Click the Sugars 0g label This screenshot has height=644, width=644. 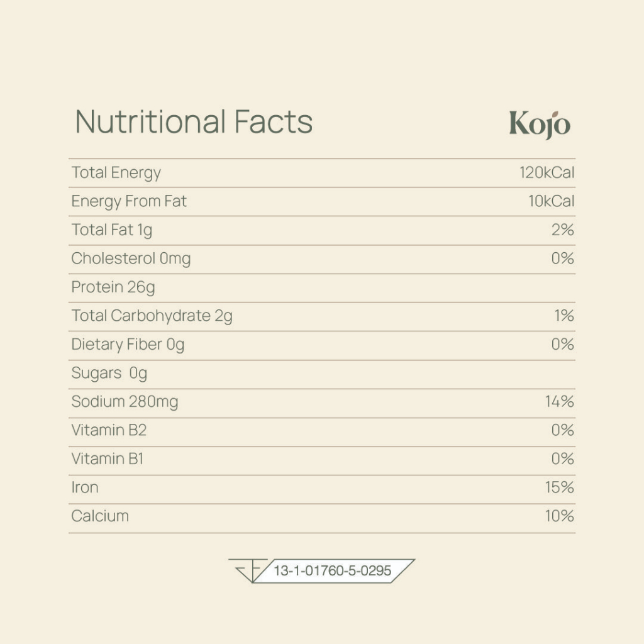[x=109, y=374]
